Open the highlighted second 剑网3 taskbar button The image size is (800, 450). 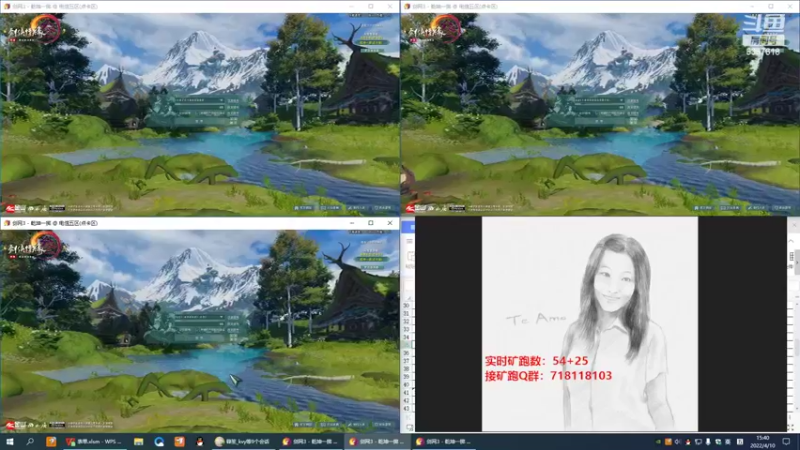[378, 442]
